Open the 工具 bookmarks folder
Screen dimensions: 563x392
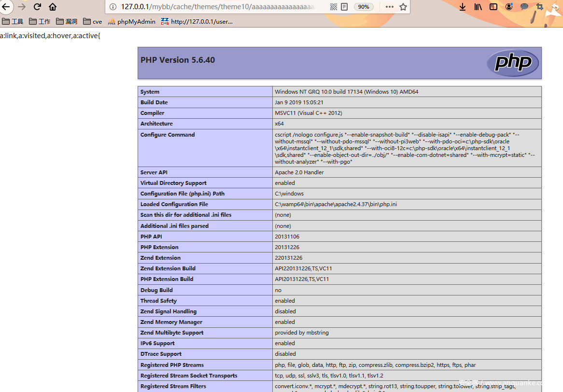tap(13, 21)
